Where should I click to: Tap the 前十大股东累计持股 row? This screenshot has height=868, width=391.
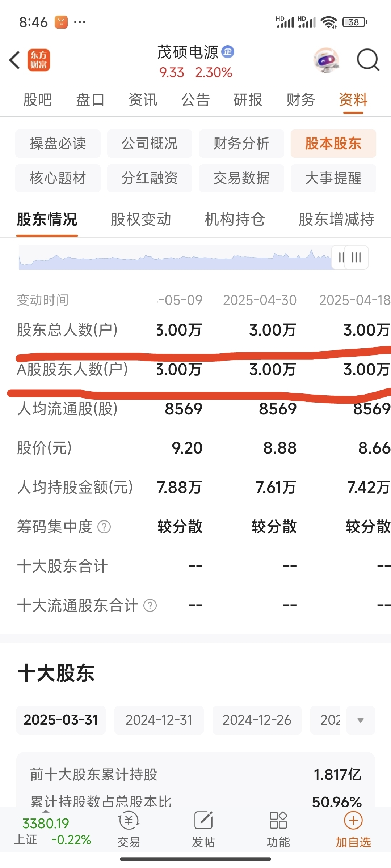(195, 774)
